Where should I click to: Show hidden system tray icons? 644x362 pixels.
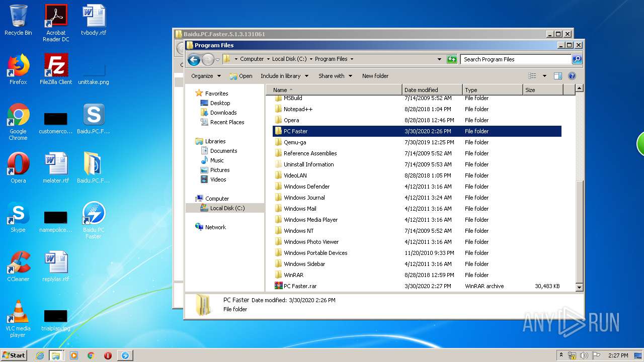pyautogui.click(x=561, y=355)
